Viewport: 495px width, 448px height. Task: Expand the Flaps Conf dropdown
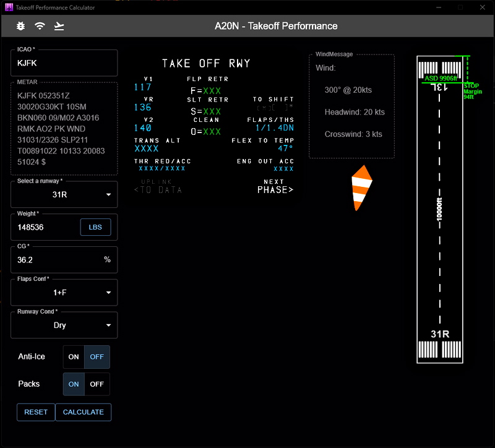[x=64, y=292]
